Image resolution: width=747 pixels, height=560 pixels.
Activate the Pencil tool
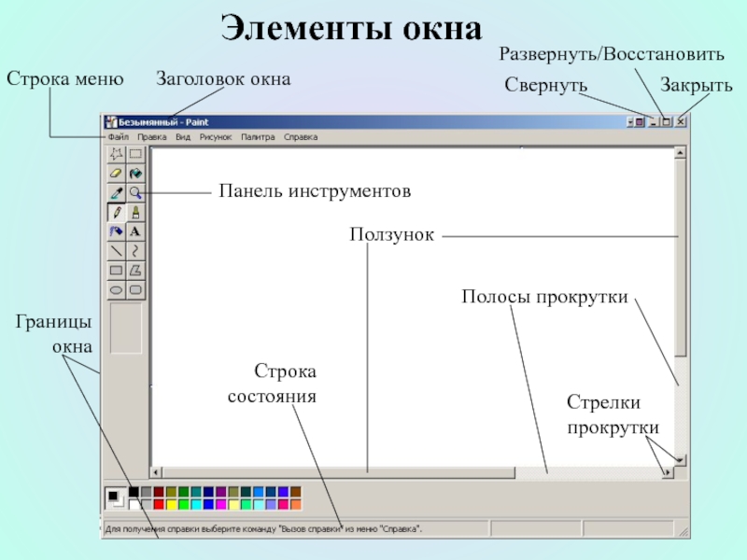click(x=116, y=213)
